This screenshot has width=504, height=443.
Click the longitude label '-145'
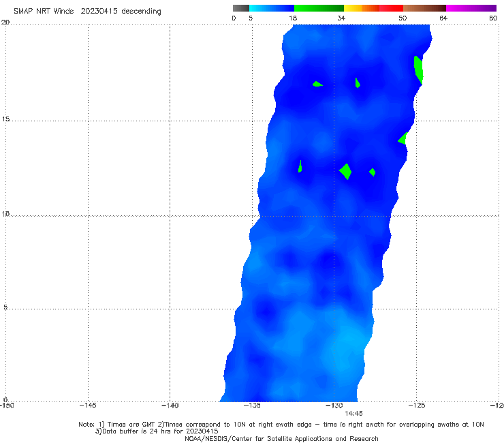tap(88, 405)
